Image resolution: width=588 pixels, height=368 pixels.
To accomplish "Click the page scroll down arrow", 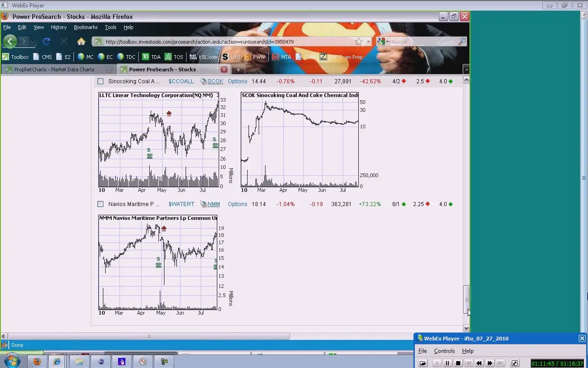I will pyautogui.click(x=466, y=328).
